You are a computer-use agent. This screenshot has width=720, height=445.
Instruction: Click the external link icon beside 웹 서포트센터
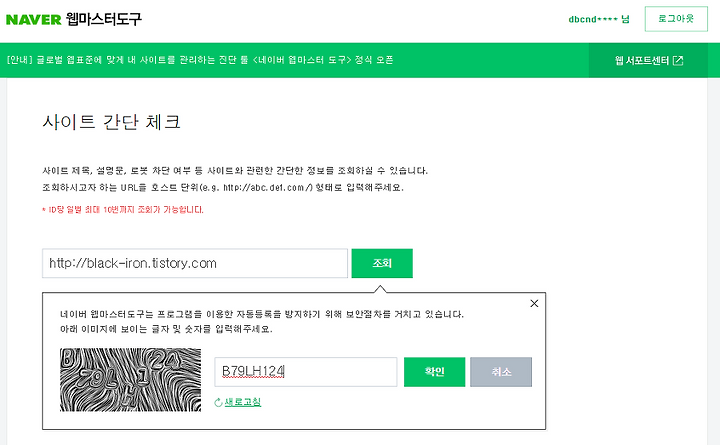coord(678,60)
